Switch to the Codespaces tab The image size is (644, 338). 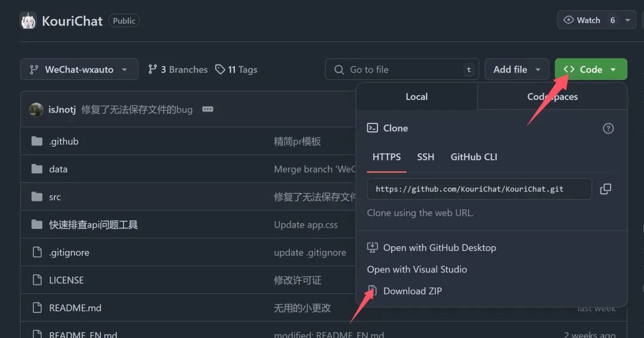(552, 97)
